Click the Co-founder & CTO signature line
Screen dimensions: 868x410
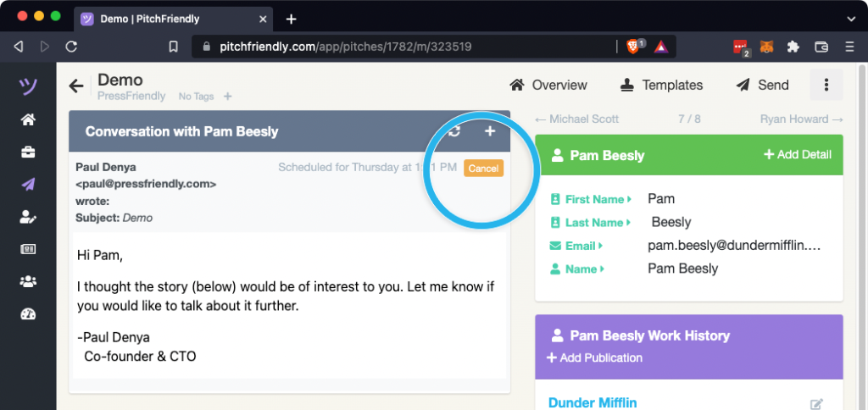(140, 357)
